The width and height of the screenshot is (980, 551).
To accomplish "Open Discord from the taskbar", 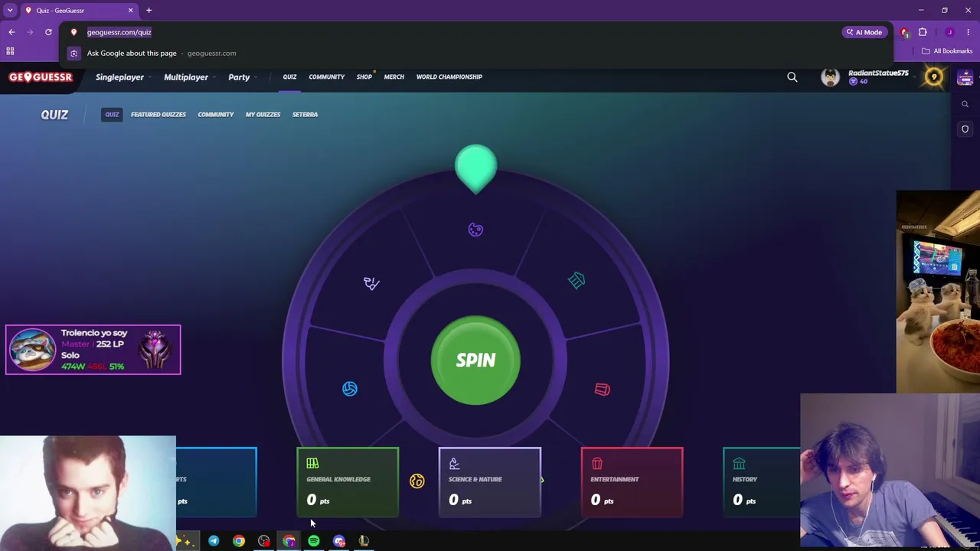I will [x=339, y=542].
